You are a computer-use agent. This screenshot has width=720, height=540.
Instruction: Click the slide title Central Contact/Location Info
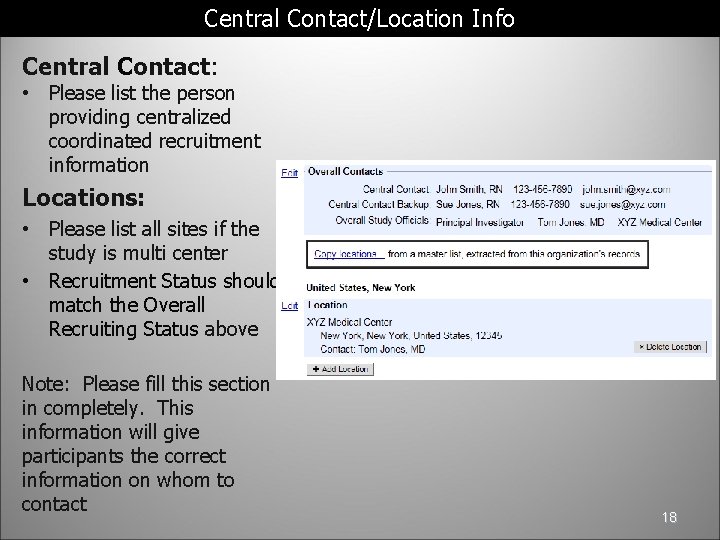click(359, 19)
